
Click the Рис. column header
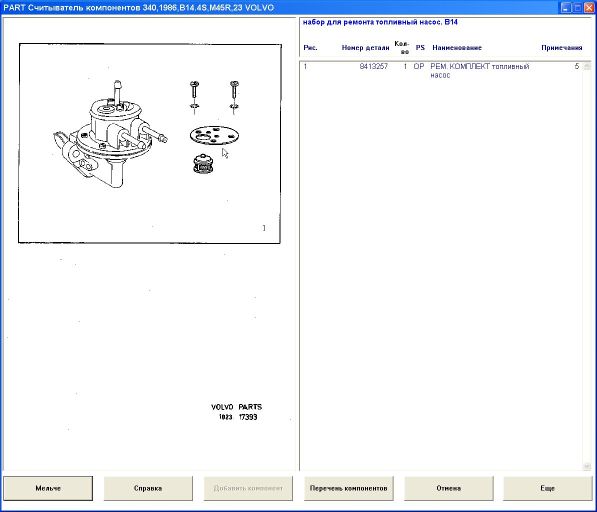click(x=310, y=48)
